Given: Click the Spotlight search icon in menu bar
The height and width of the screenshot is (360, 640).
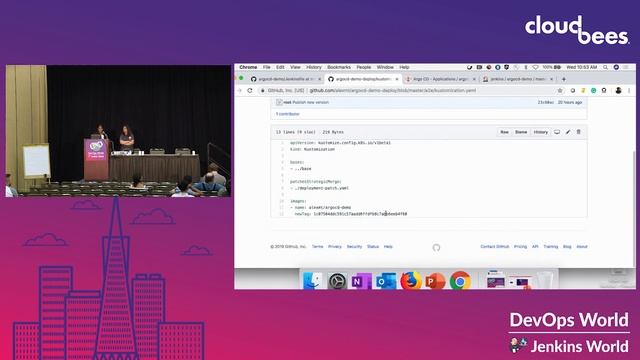Looking at the screenshot, I should pyautogui.click(x=606, y=67).
